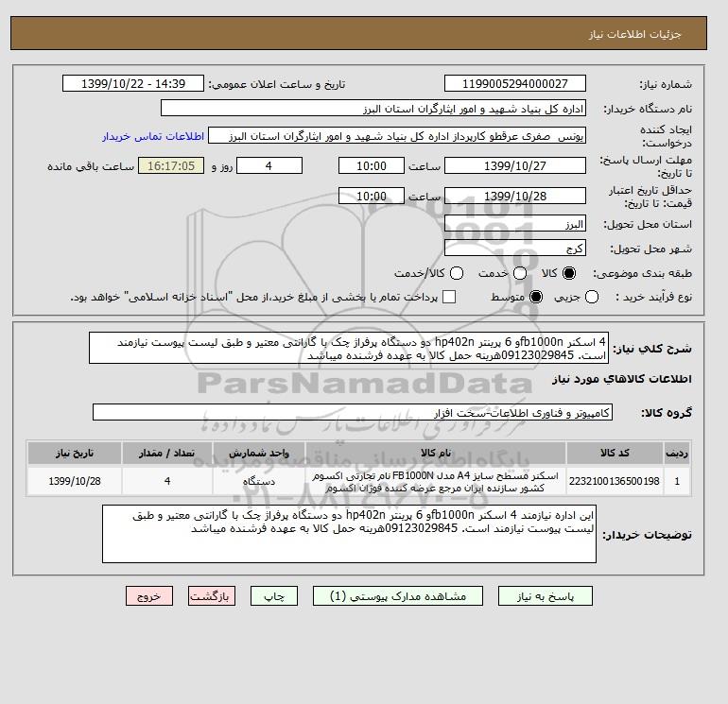Click the کد کالا column header
728x704 pixels.
615,453
